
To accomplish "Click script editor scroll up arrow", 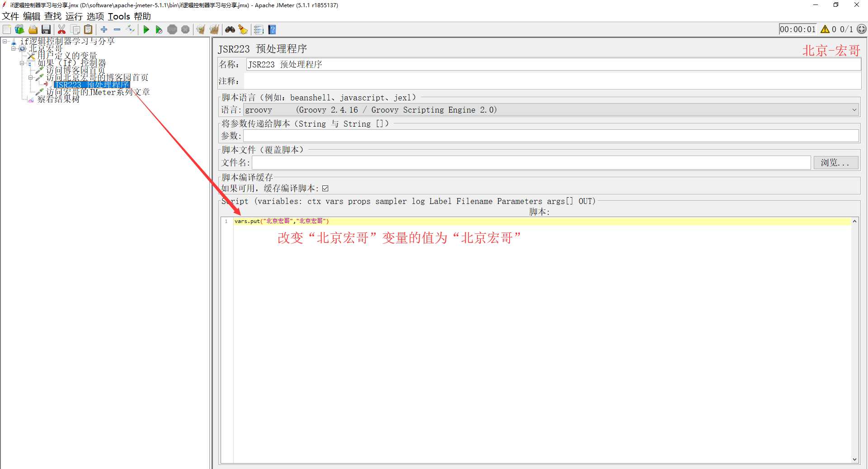I will (x=854, y=221).
